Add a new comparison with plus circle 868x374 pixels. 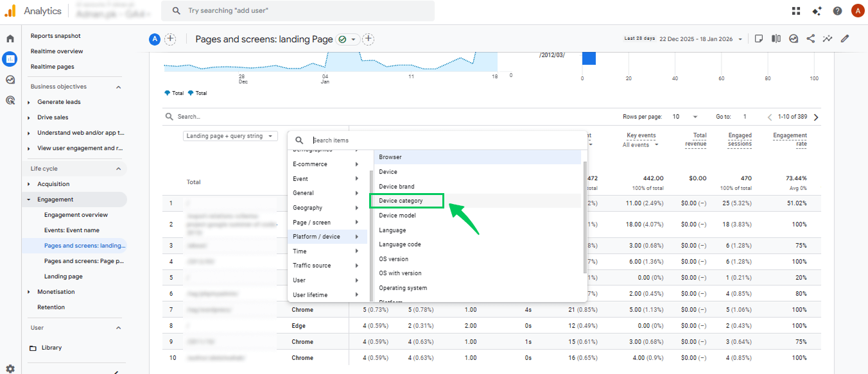coord(170,39)
